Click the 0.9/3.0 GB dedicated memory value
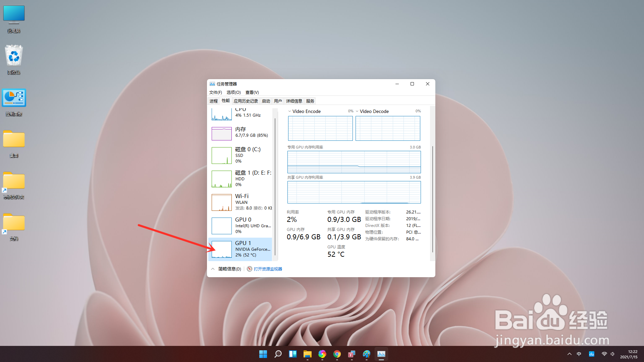 pos(344,220)
